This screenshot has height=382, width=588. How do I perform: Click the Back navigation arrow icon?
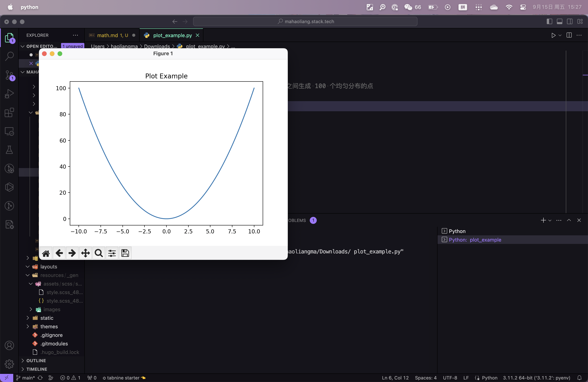[x=175, y=21]
